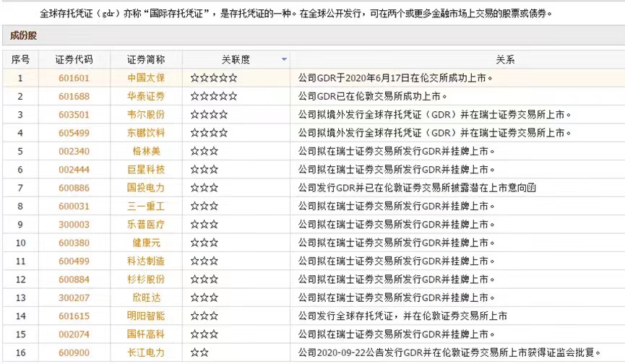This screenshot has height=364, width=625.
Task: Open stock code 002444
Action: coord(74,170)
